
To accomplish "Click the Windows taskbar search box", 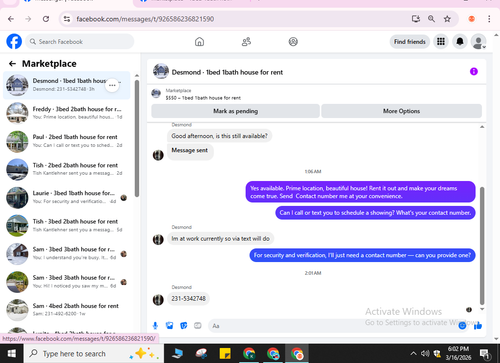I will [x=94, y=353].
